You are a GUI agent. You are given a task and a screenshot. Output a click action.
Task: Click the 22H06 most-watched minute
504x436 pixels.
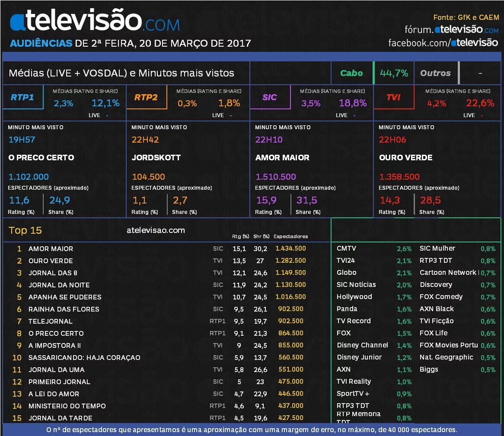tap(392, 140)
